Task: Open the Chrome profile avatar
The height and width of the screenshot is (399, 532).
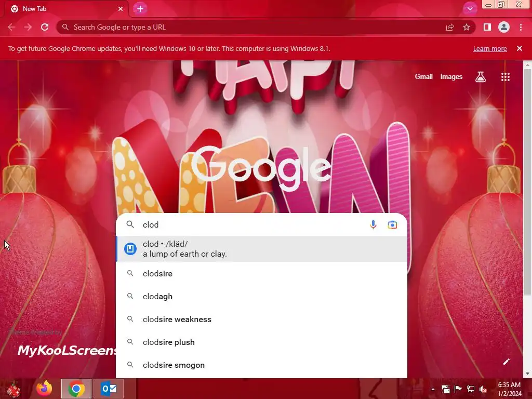Action: 504,27
